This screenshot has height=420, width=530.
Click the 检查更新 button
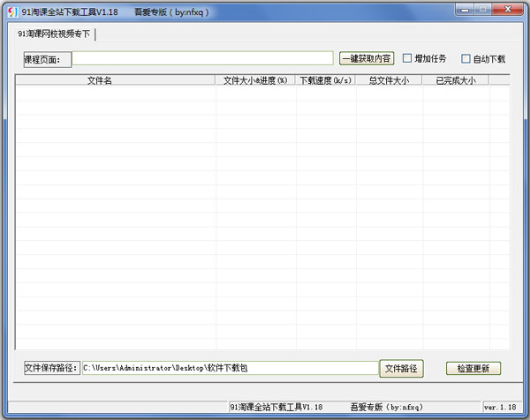pyautogui.click(x=473, y=368)
